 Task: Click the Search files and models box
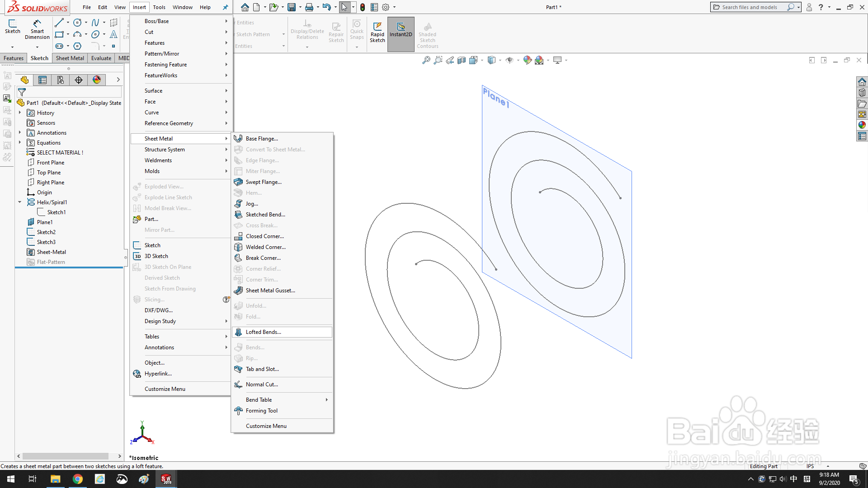750,7
